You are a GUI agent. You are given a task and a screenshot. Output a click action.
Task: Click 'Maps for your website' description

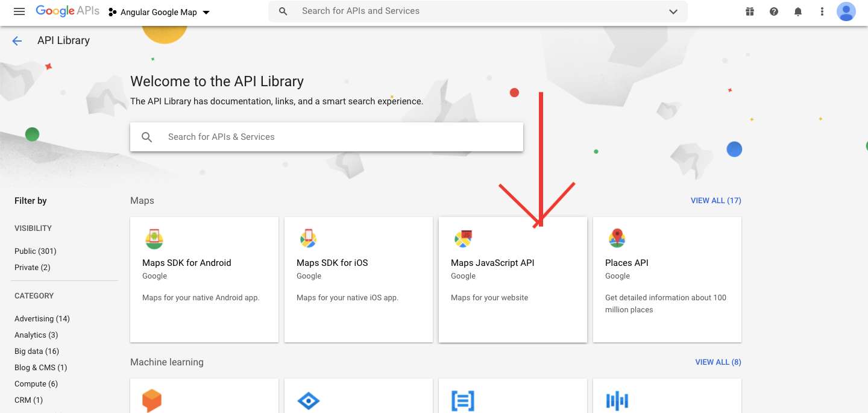point(489,298)
